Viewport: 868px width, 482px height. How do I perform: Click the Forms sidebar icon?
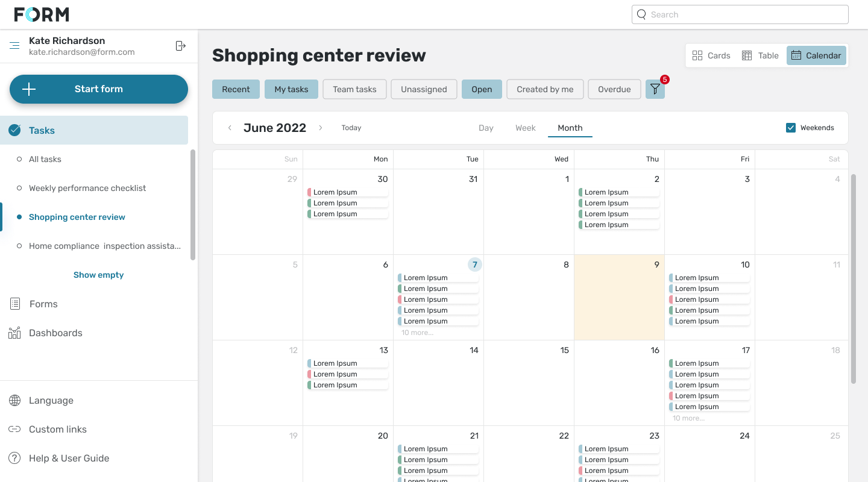click(x=14, y=304)
